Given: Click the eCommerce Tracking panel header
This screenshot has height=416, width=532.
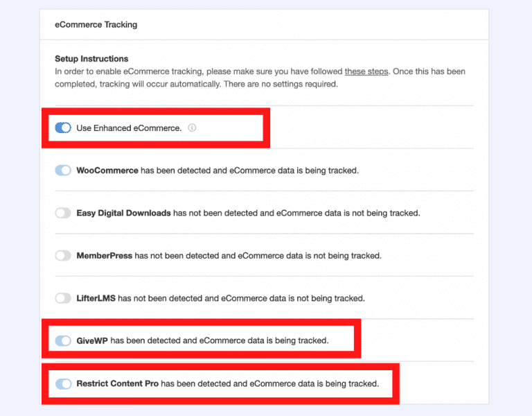Looking at the screenshot, I should click(96, 25).
